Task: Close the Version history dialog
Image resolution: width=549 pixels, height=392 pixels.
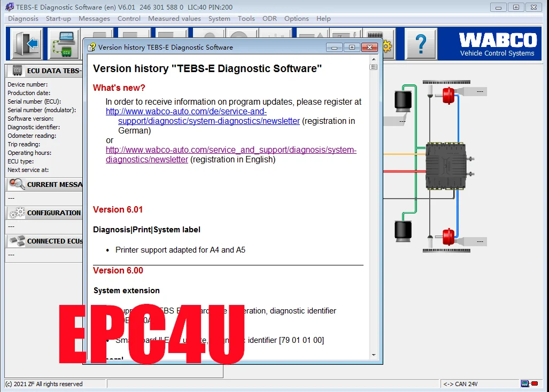Action: 369,47
